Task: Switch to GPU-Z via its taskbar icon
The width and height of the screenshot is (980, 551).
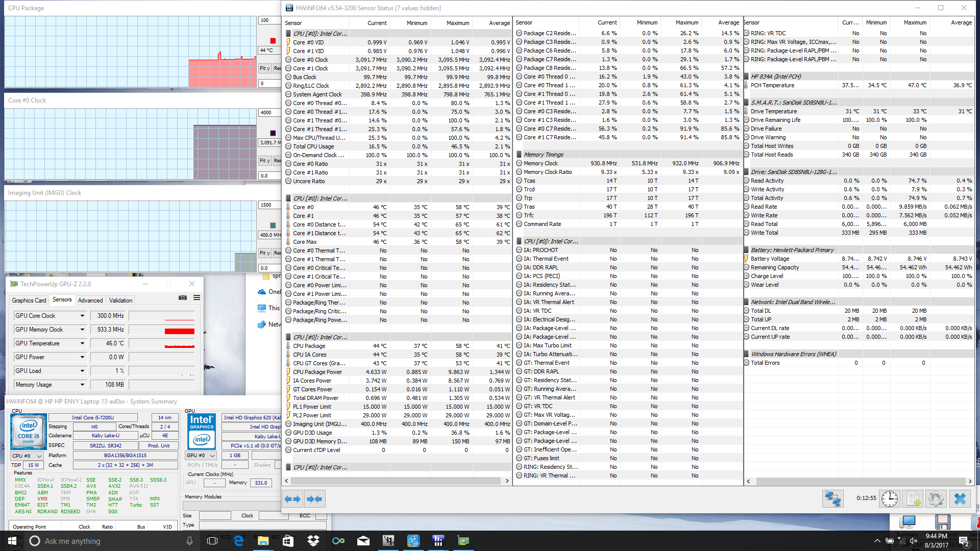Action: pyautogui.click(x=463, y=541)
